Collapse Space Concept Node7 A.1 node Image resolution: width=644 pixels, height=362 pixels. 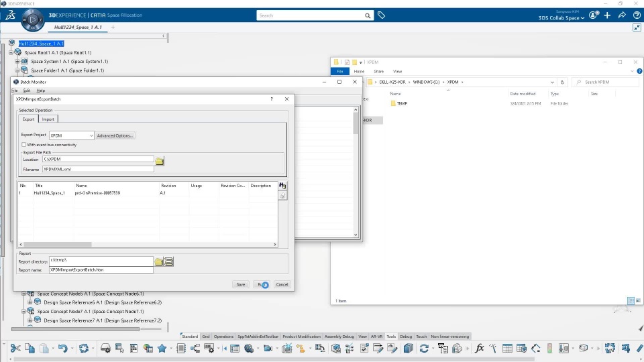click(x=23, y=311)
